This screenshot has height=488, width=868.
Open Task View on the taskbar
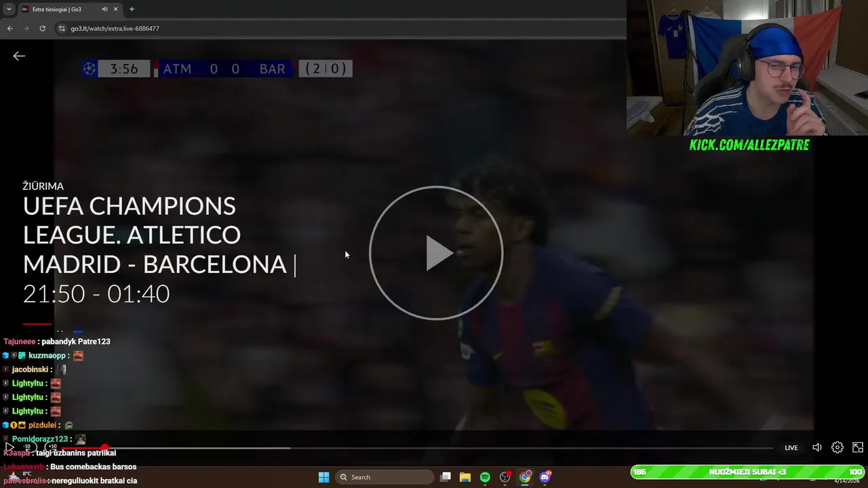[446, 477]
